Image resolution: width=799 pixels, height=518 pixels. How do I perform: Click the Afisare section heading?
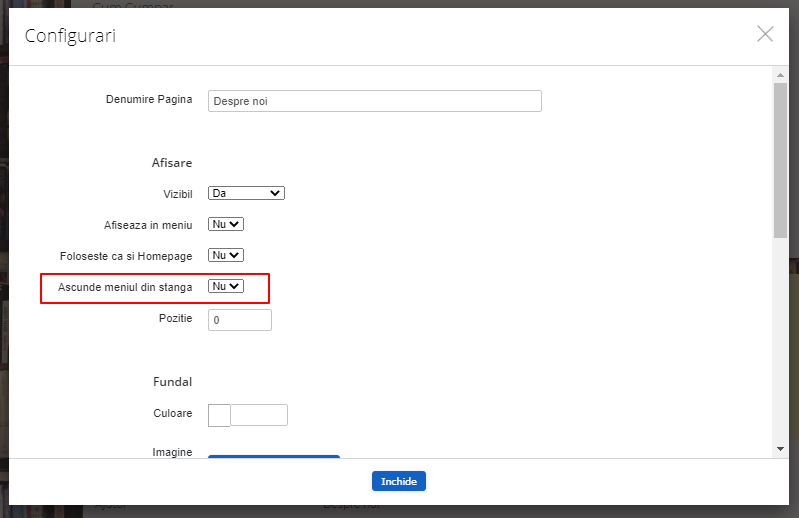pyautogui.click(x=171, y=162)
